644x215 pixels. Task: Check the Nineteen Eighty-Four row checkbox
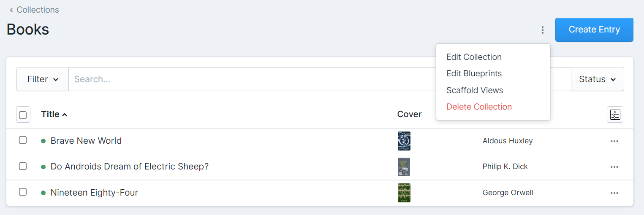click(x=23, y=192)
